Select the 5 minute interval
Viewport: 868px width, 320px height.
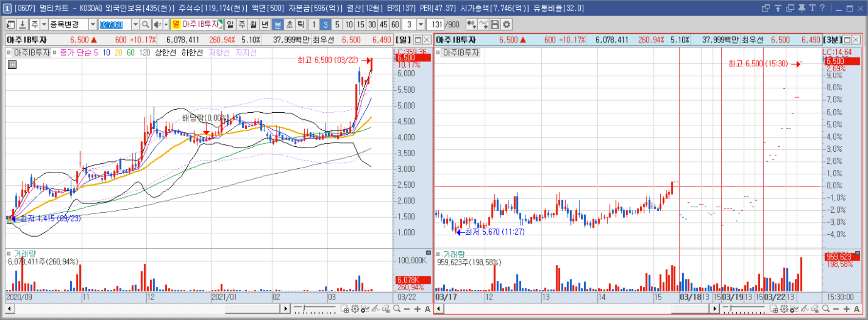(337, 24)
